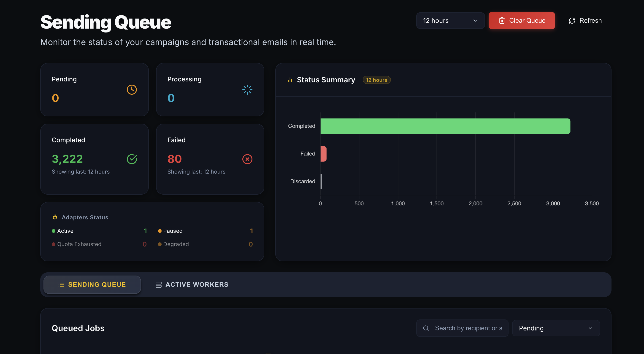Click the trash icon in Clear Queue
644x354 pixels.
(x=502, y=21)
